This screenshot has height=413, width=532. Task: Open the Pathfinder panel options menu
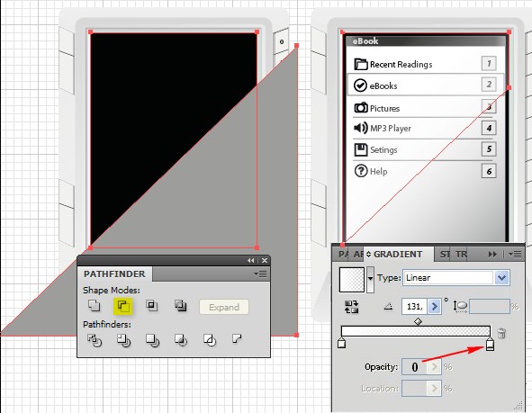[260, 274]
